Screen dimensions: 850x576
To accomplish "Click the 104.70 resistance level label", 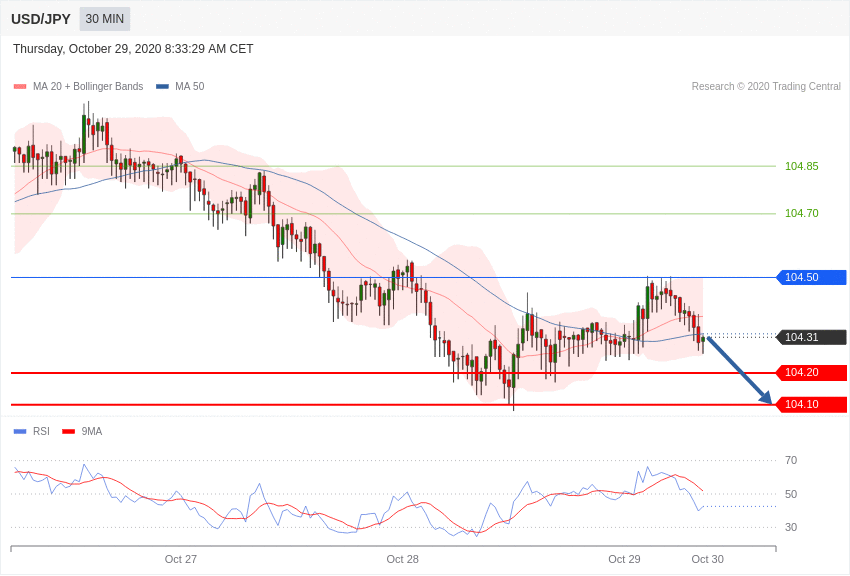I will tap(802, 213).
